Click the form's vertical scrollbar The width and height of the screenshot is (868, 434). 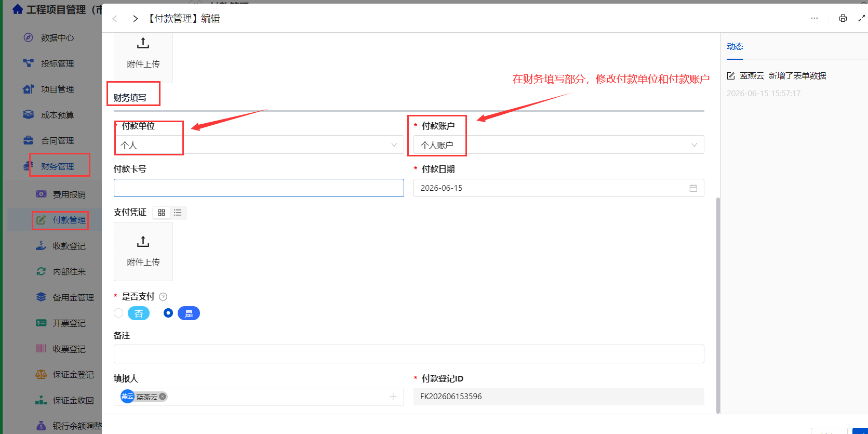point(718,305)
